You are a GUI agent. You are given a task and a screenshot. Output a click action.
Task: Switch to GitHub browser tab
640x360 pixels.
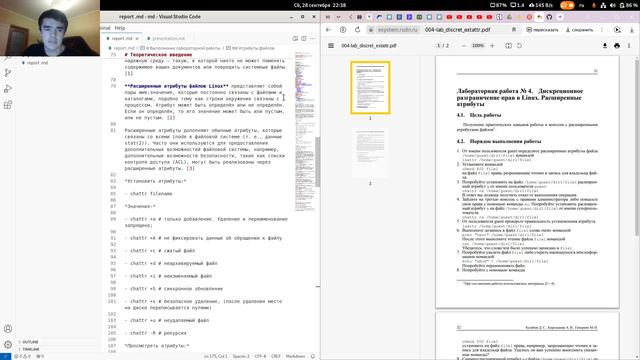pyautogui.click(x=549, y=17)
